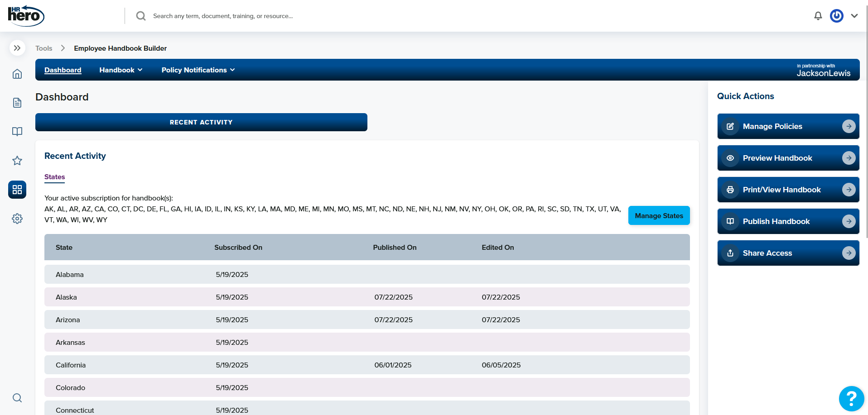Image resolution: width=868 pixels, height=415 pixels.
Task: Open the home icon in sidebar
Action: (17, 74)
